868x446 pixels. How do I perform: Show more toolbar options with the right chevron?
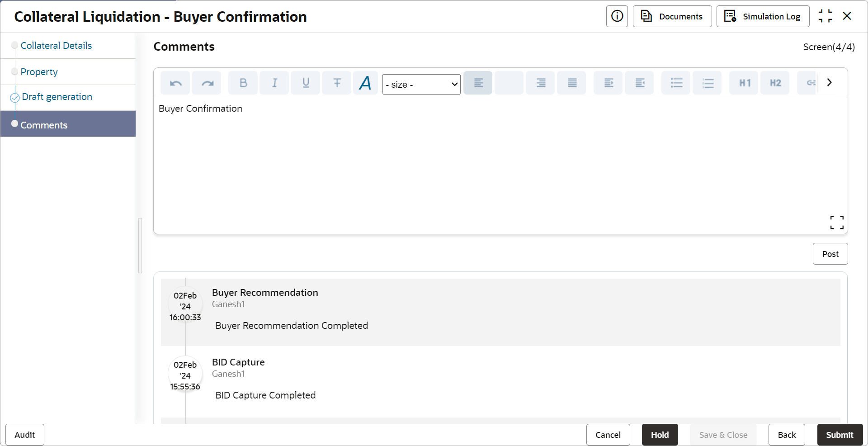click(829, 82)
